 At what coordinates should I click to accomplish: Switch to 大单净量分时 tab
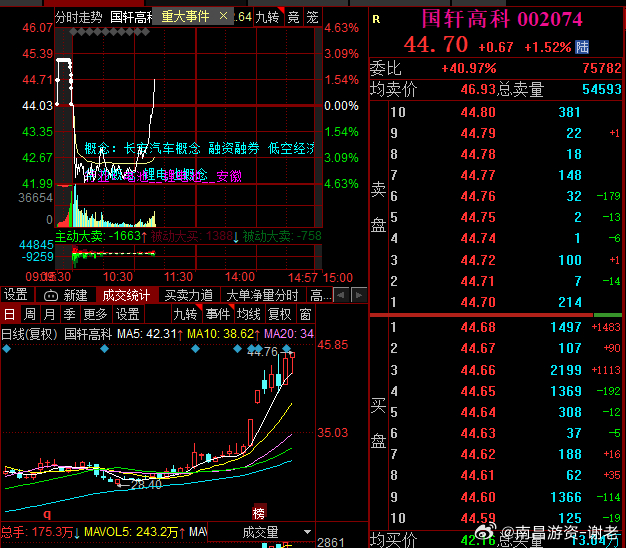(262, 295)
